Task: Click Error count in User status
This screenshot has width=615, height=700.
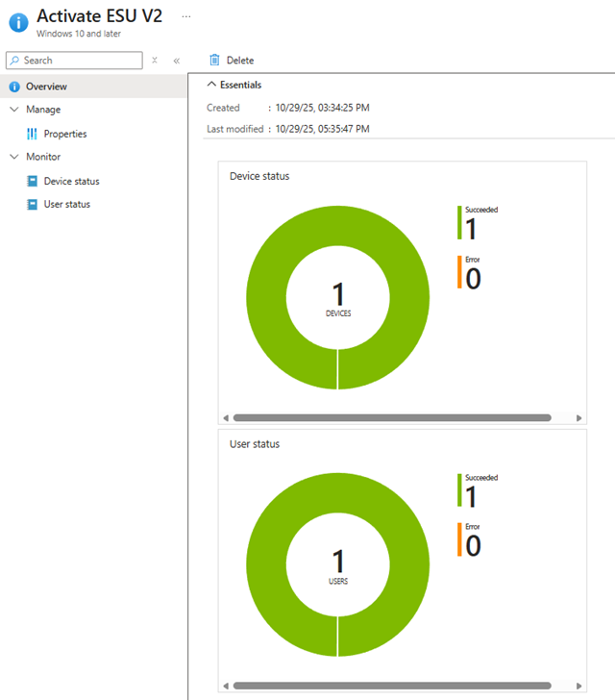Action: click(x=473, y=545)
